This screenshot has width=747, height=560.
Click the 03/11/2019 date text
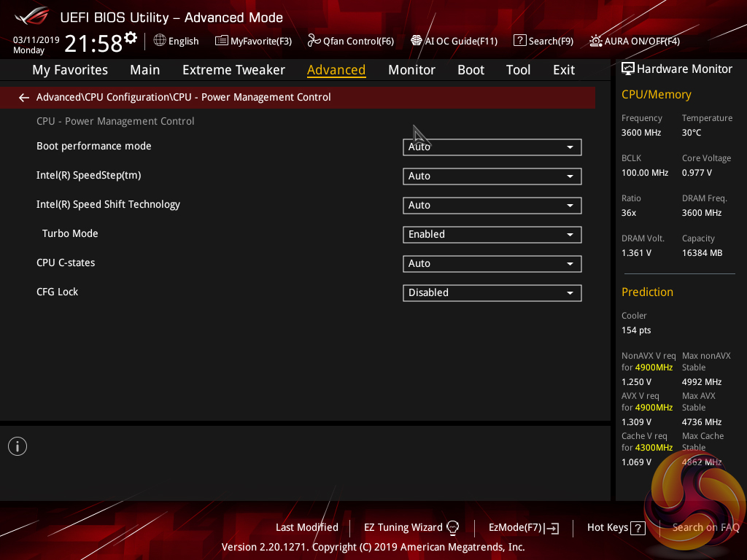pyautogui.click(x=36, y=40)
